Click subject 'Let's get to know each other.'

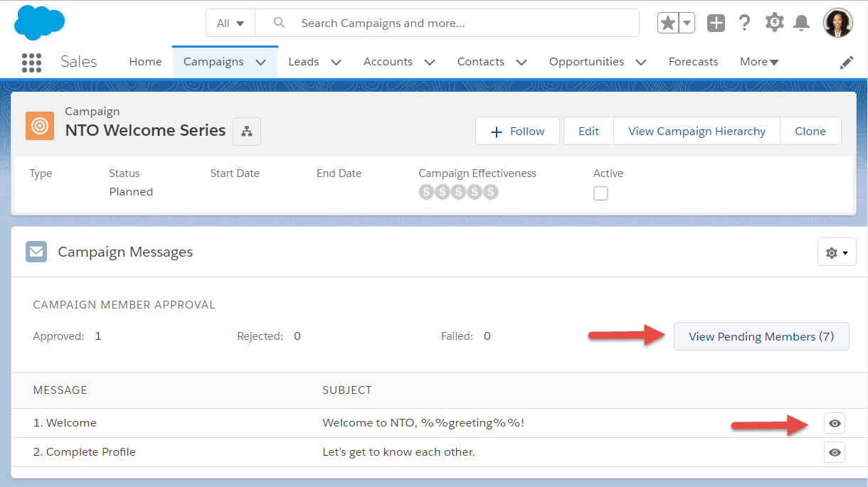tap(398, 452)
